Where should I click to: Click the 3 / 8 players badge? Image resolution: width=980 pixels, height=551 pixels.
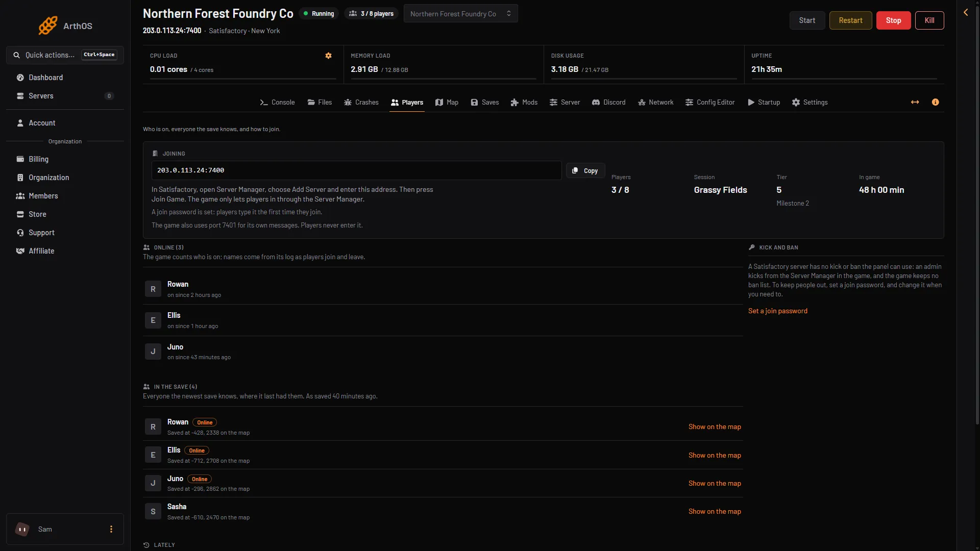point(372,14)
